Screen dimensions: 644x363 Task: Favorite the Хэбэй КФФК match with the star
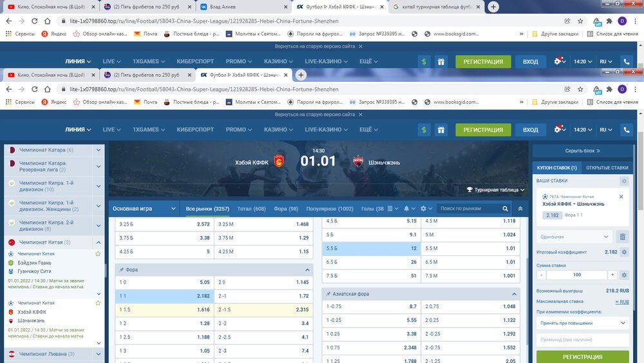(98, 303)
